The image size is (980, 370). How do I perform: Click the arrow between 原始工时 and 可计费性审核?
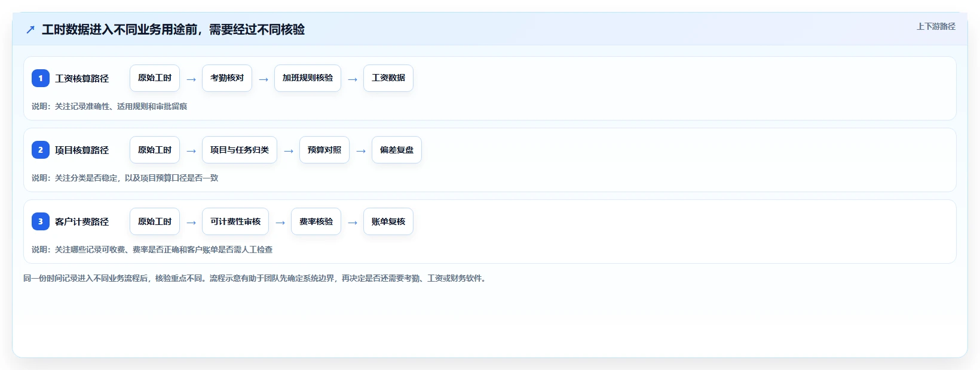tap(191, 222)
